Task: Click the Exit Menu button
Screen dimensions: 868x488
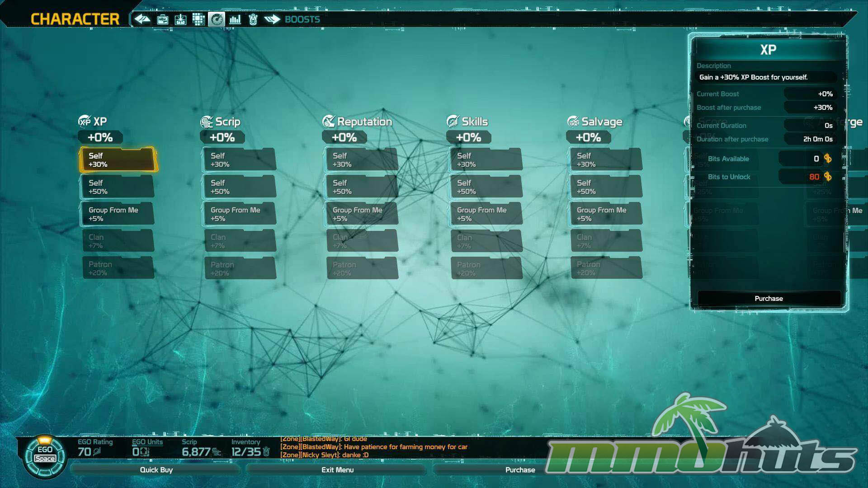Action: (x=337, y=470)
